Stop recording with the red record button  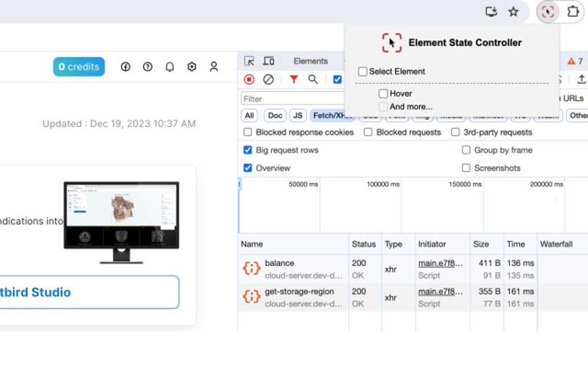pyautogui.click(x=249, y=80)
